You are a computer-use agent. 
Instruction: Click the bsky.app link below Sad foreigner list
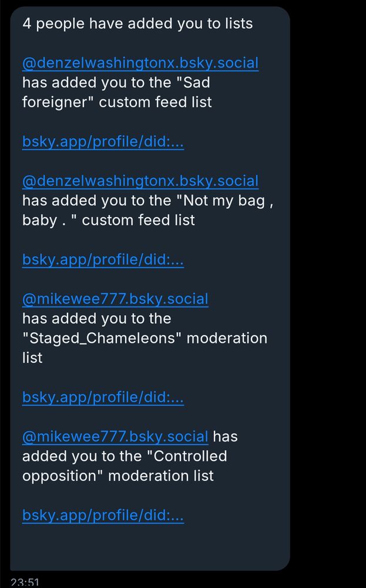click(x=103, y=142)
